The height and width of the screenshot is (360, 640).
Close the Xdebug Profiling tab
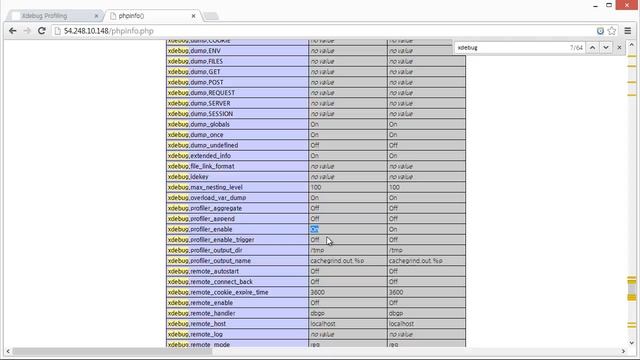[x=96, y=16]
